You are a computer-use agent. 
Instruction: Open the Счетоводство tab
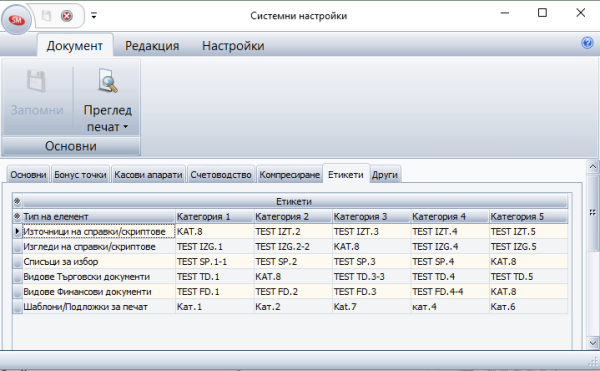221,175
